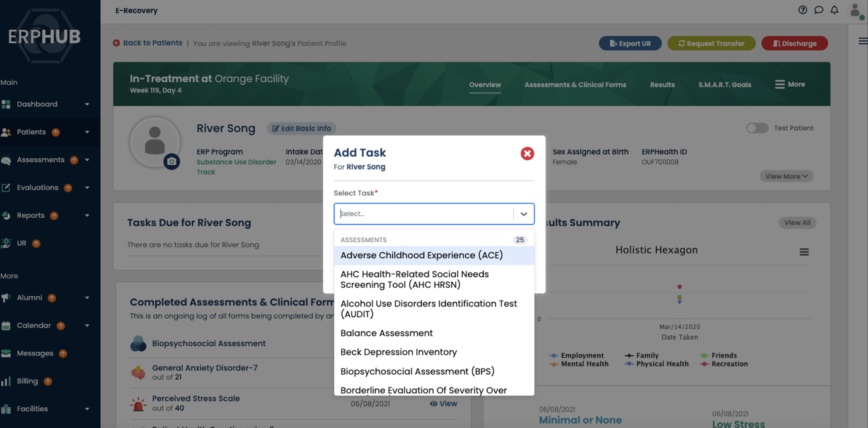Open the Holistic Hexagon chart hamburger menu
This screenshot has height=428, width=868.
(x=804, y=252)
